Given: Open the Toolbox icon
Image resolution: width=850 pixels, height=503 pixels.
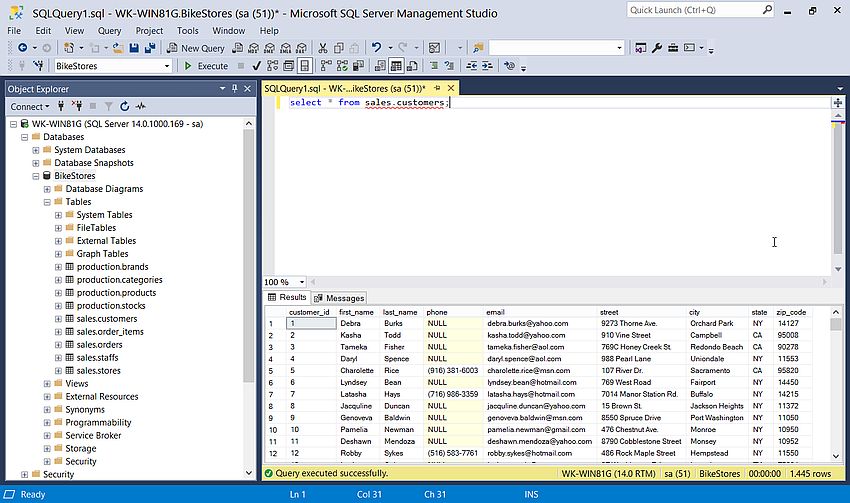Looking at the screenshot, I should (x=673, y=48).
